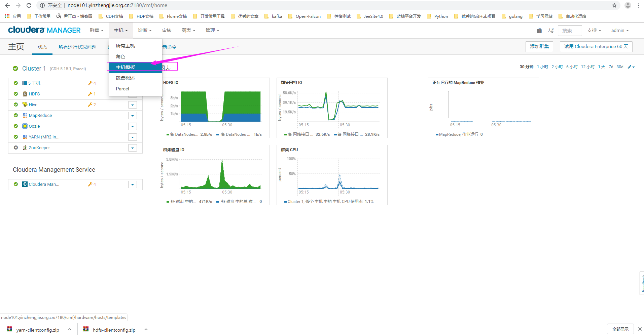Screen dimensions: 644x335
Task: Open the ZooKeeper service link
Action: coord(39,148)
